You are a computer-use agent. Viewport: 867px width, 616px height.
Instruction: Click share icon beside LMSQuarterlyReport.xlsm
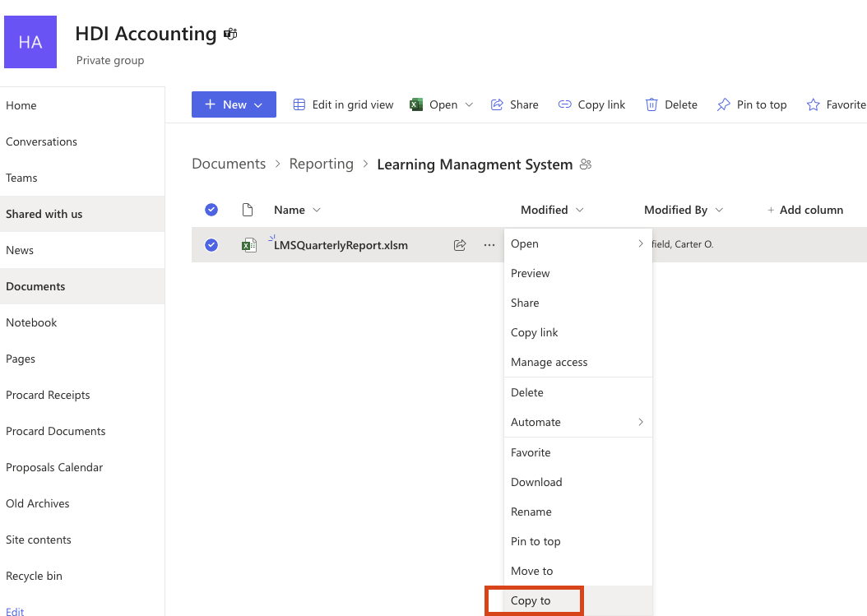point(460,244)
